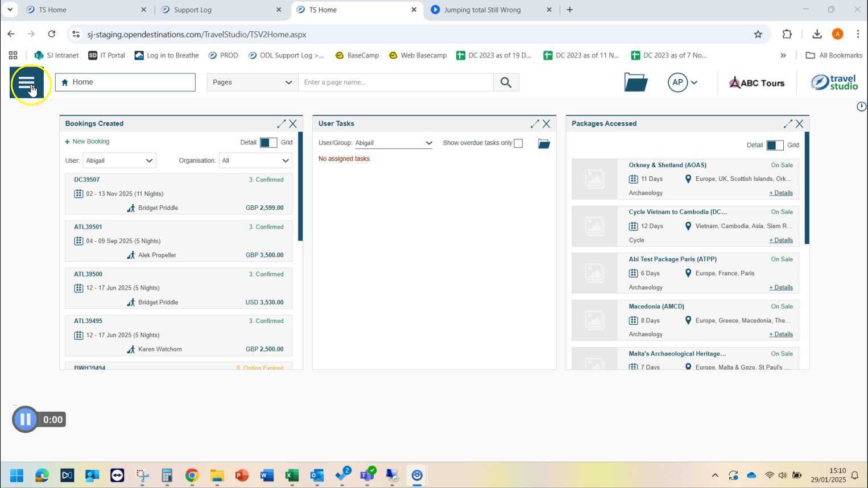868x488 pixels.
Task: Click the search magnifier icon
Action: pos(506,82)
